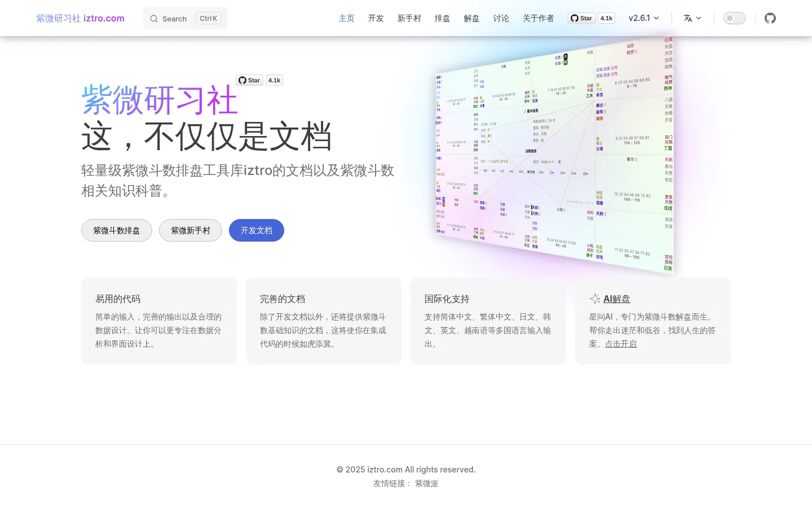Open the AI解盘 link
812x508 pixels.
coord(617,299)
